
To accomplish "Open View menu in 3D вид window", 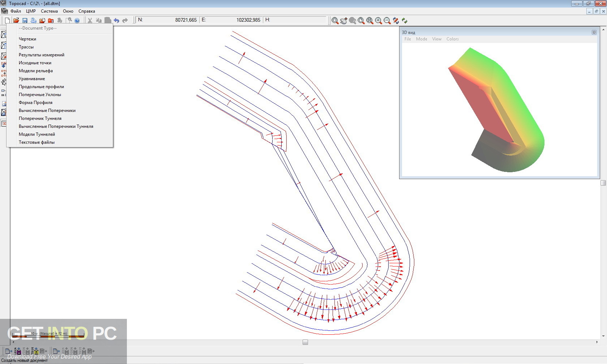I will pyautogui.click(x=437, y=39).
